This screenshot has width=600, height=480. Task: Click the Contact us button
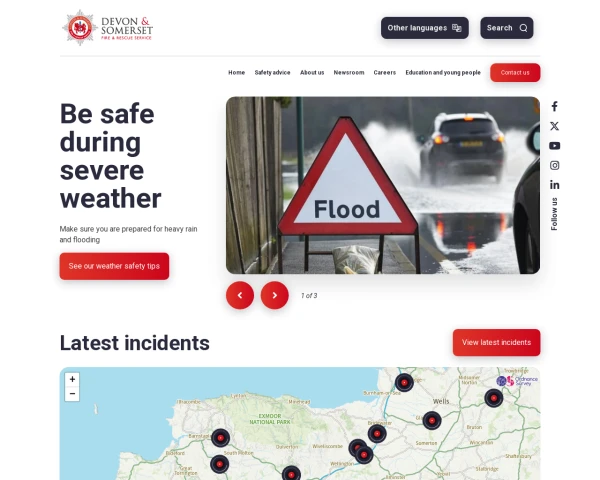click(515, 73)
